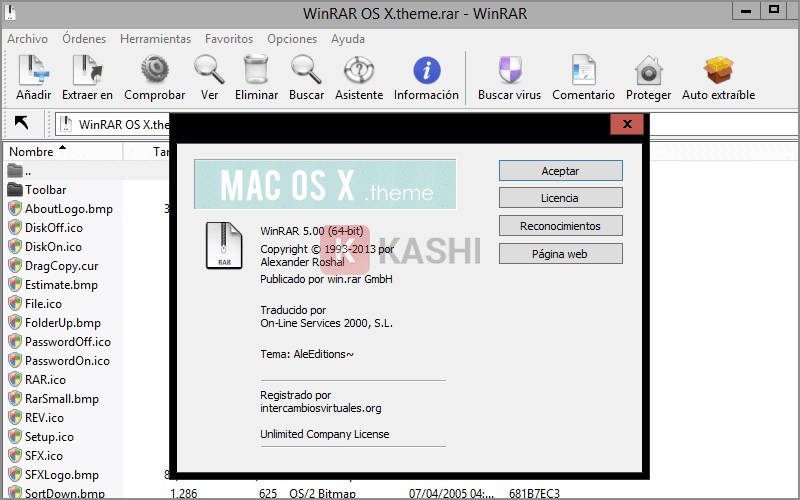Select the Toolbar folder icon
The image size is (800, 500).
(x=15, y=189)
